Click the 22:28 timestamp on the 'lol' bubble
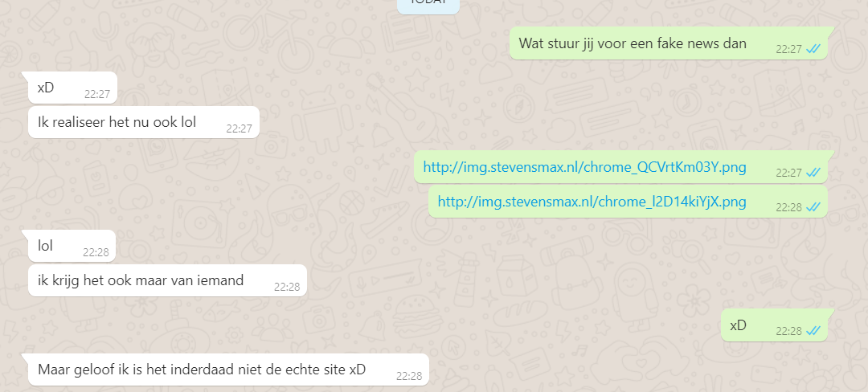 click(96, 253)
